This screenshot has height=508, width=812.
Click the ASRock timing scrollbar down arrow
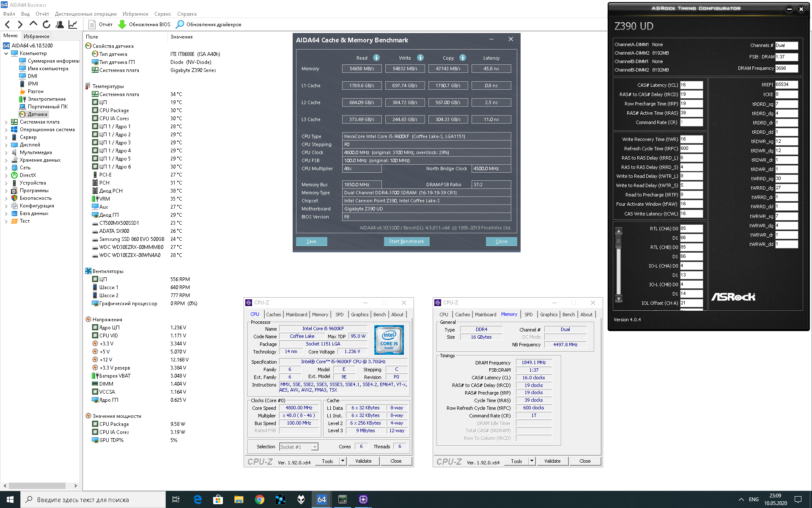(619, 299)
